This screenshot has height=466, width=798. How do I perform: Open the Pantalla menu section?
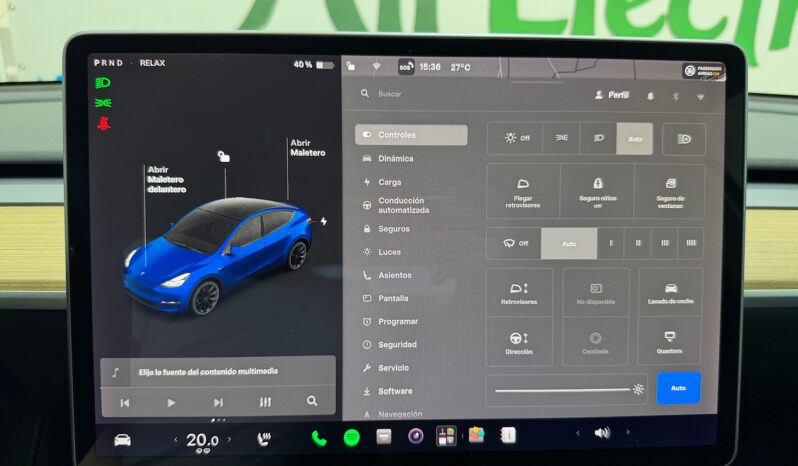click(x=385, y=298)
